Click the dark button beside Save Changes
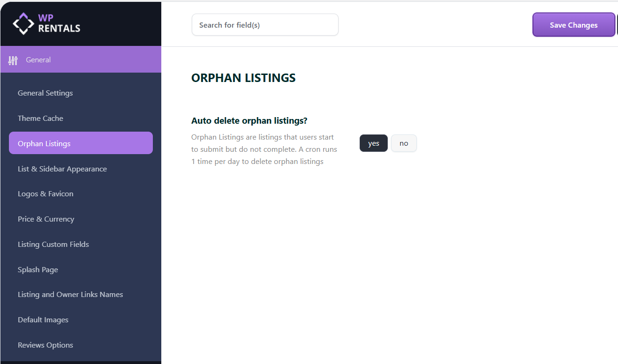Screen dimensions: 618x364 pyautogui.click(x=617, y=25)
